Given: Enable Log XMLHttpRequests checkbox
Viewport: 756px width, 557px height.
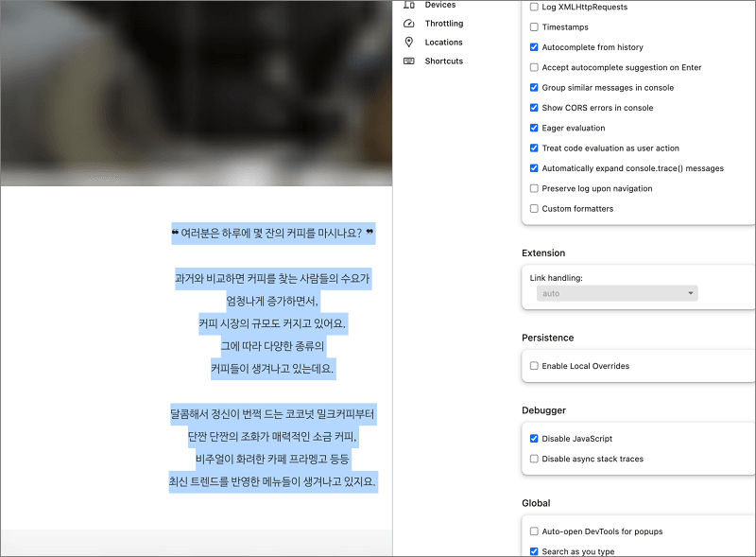Looking at the screenshot, I should coord(534,7).
